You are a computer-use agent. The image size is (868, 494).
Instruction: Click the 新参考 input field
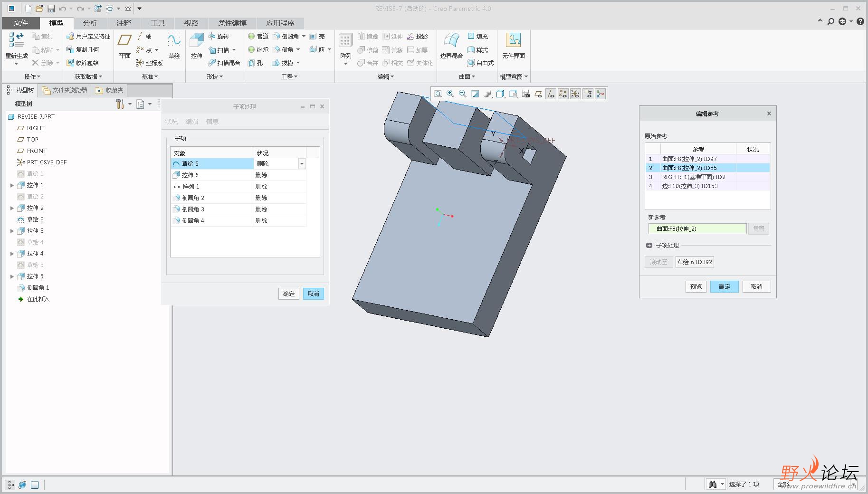tap(697, 229)
